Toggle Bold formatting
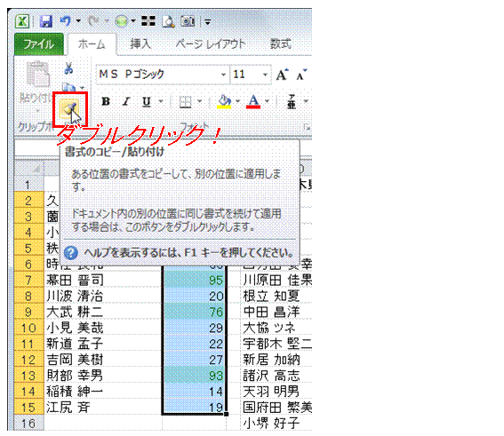 (106, 102)
